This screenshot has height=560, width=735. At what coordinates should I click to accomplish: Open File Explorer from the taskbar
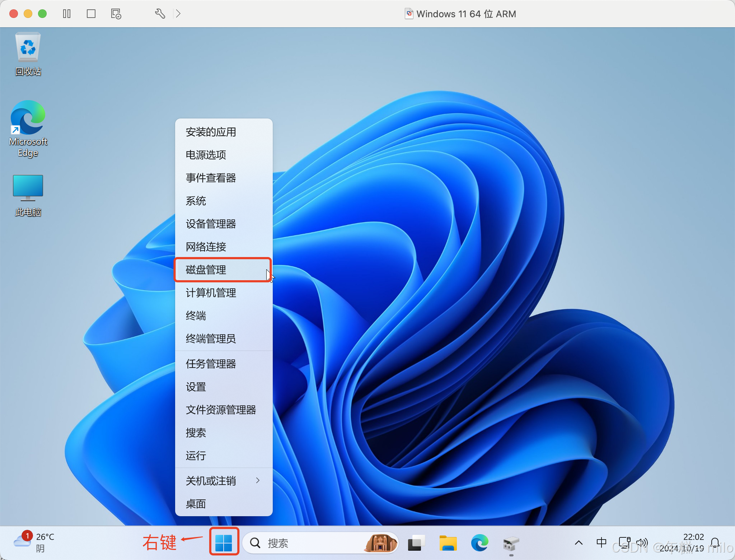448,543
